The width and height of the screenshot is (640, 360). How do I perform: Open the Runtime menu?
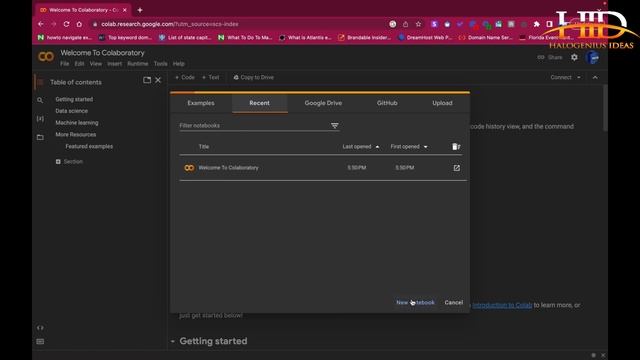tap(138, 64)
